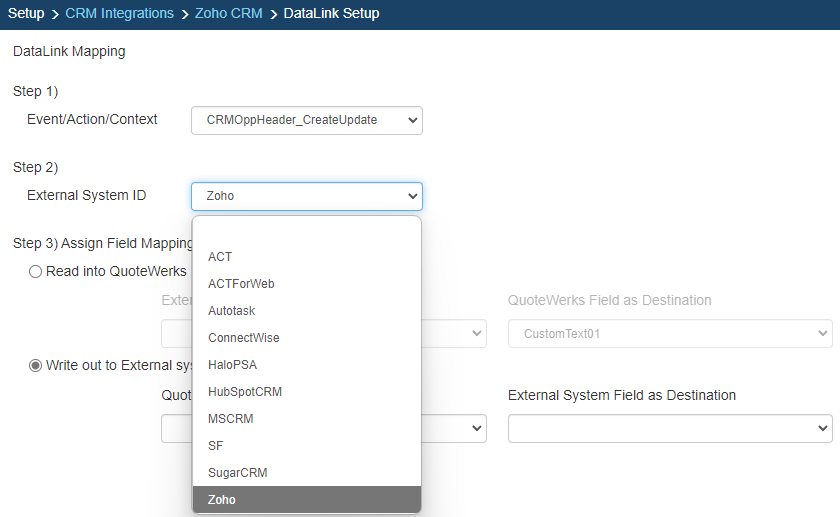Expand External System Field as Destination dropdown
Viewport: 840px width, 517px height.
tap(670, 429)
